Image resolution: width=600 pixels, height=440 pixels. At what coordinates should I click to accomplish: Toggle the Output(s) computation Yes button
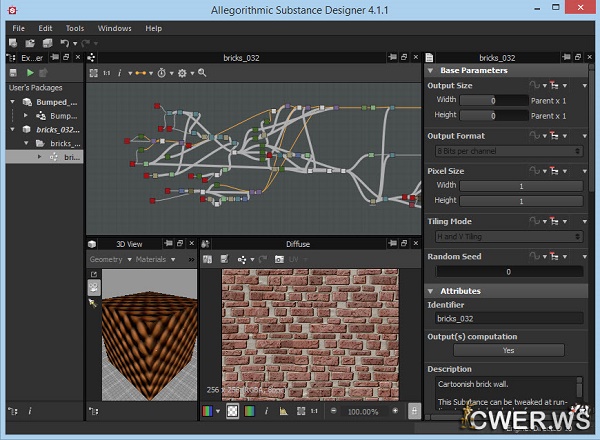click(508, 351)
